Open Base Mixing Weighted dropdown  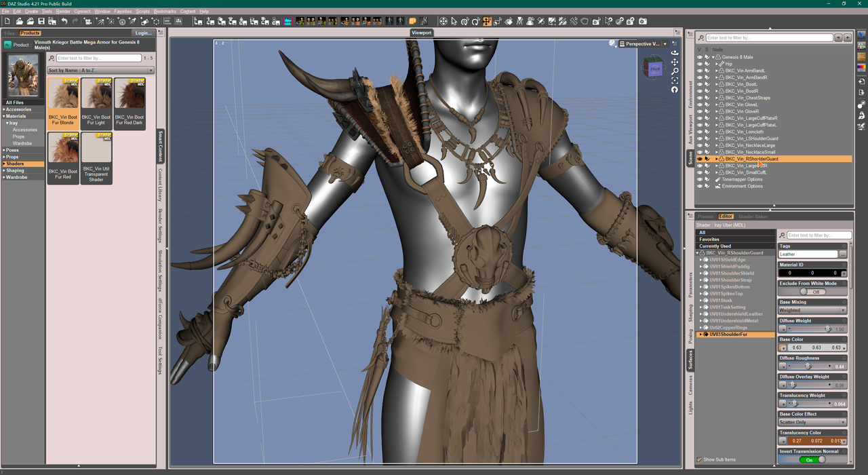pos(812,310)
